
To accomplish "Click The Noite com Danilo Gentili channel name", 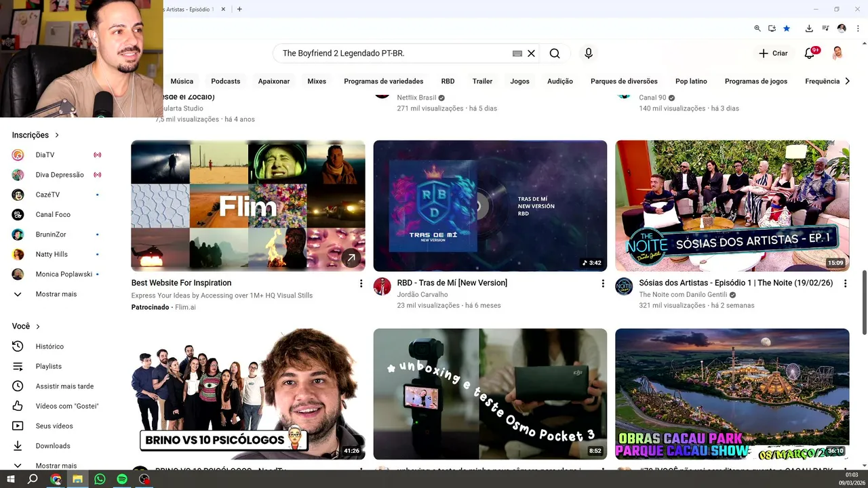I will click(683, 295).
